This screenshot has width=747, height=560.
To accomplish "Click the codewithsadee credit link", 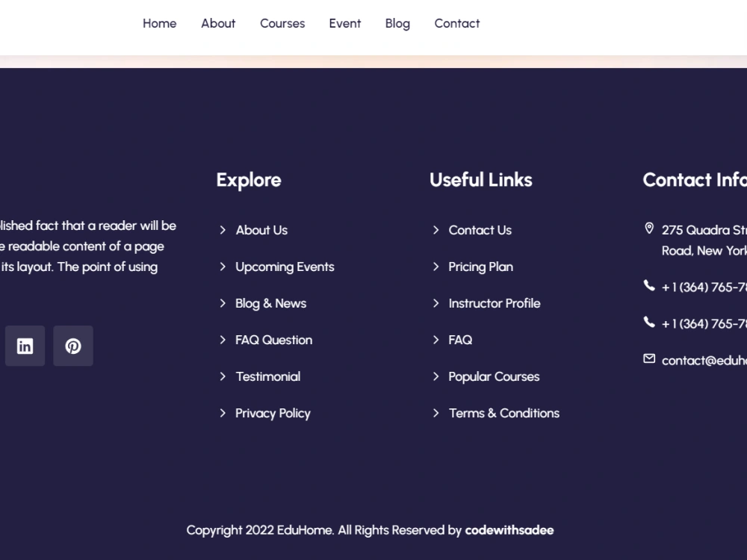I will pyautogui.click(x=509, y=530).
